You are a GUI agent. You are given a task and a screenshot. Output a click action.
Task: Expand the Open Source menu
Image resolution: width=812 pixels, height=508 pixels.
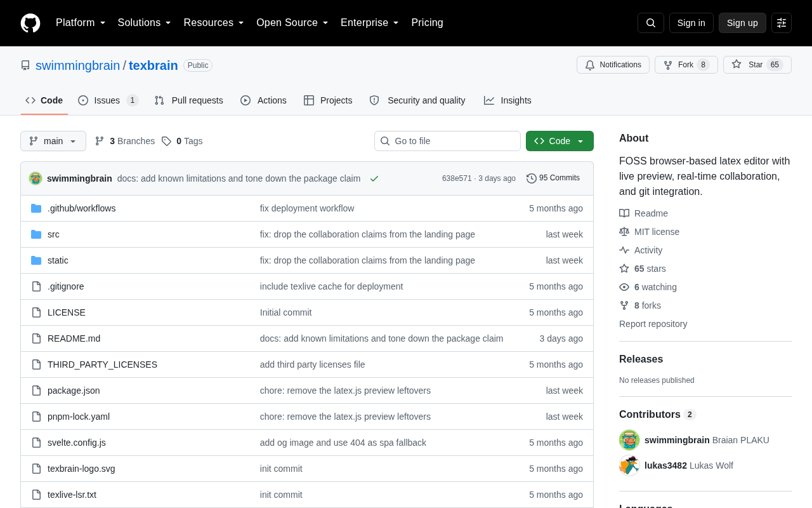[x=292, y=23]
